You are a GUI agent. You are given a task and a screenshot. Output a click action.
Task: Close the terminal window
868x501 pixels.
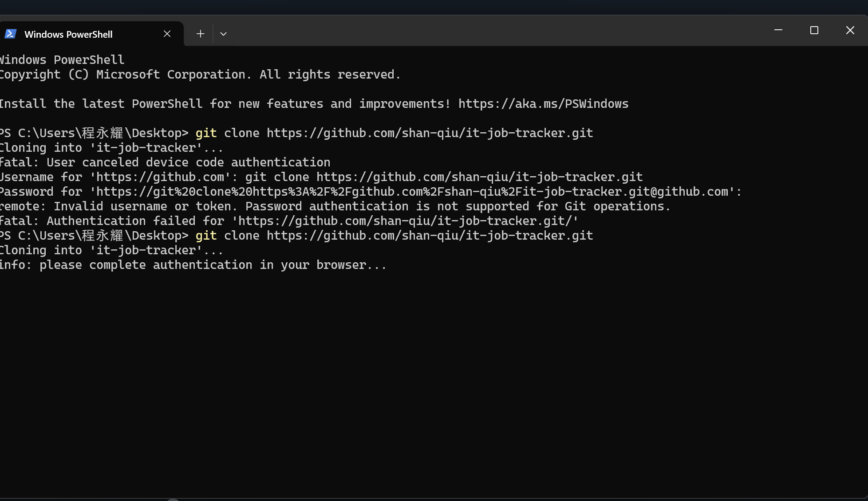point(850,30)
